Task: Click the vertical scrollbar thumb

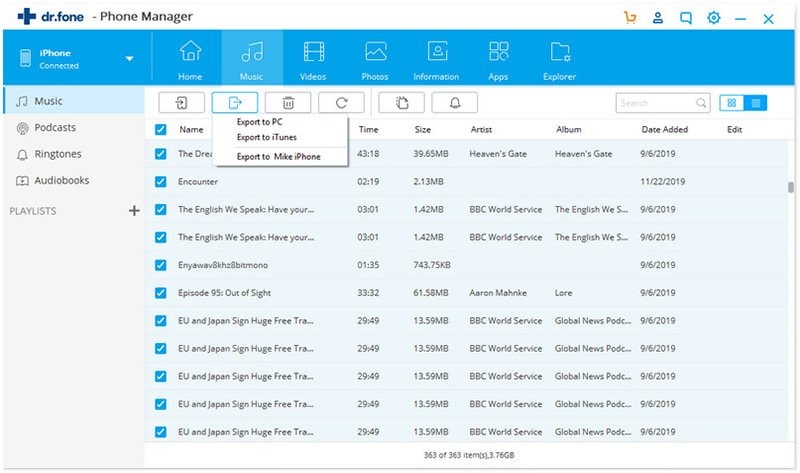Action: tap(791, 188)
